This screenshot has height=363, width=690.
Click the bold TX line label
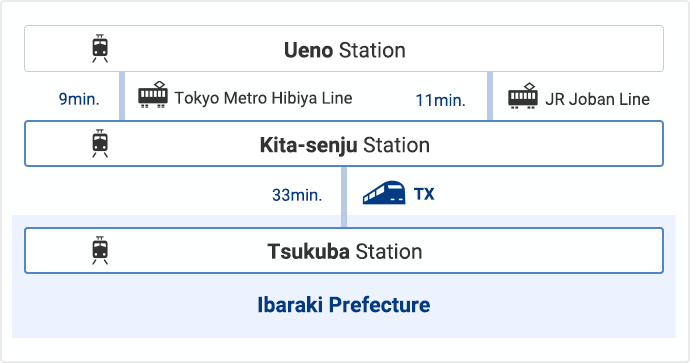click(x=424, y=194)
